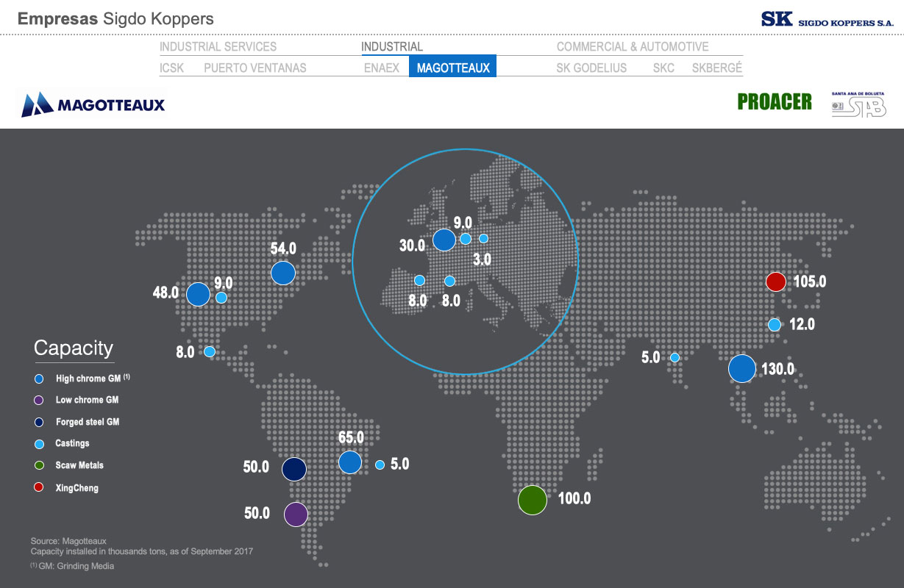Click the "Source: Magotteaux" note
The height and width of the screenshot is (588, 904).
(x=68, y=541)
